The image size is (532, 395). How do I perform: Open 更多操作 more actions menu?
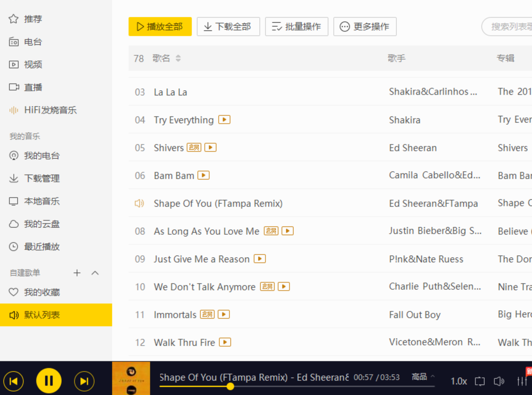click(365, 27)
